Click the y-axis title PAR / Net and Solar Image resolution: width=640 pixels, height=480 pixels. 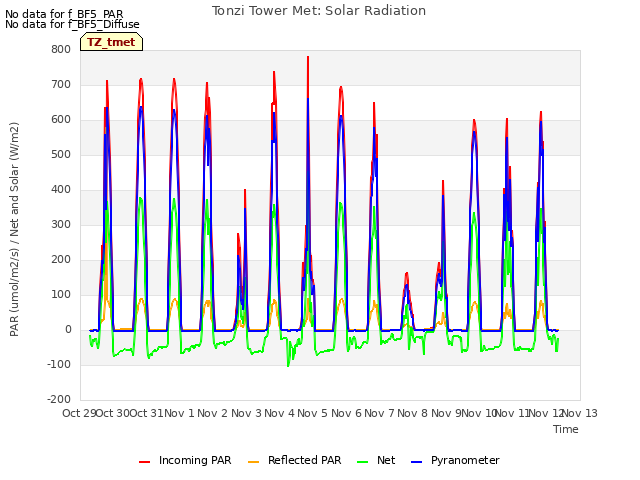coord(14,229)
